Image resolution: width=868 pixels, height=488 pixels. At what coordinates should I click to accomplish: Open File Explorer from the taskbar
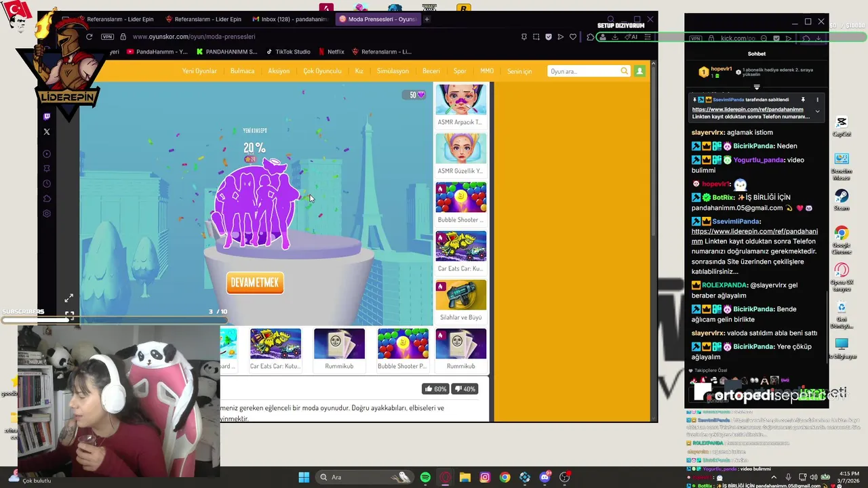coord(465,477)
